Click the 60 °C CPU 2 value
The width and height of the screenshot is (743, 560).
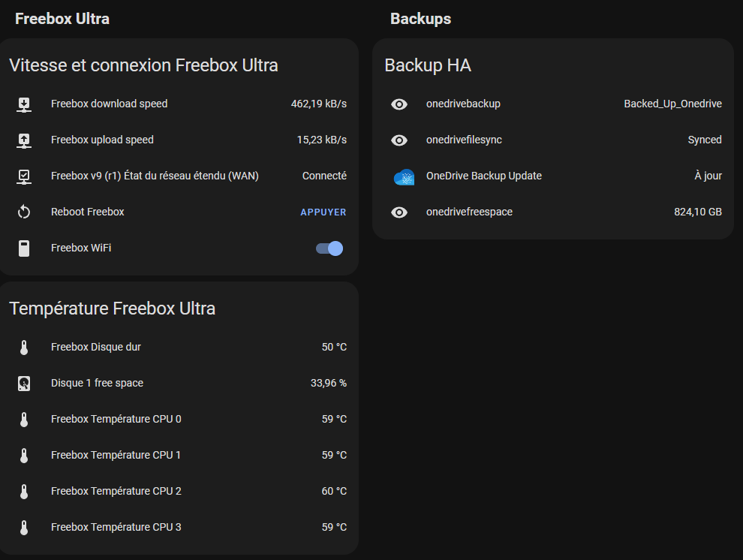(334, 491)
